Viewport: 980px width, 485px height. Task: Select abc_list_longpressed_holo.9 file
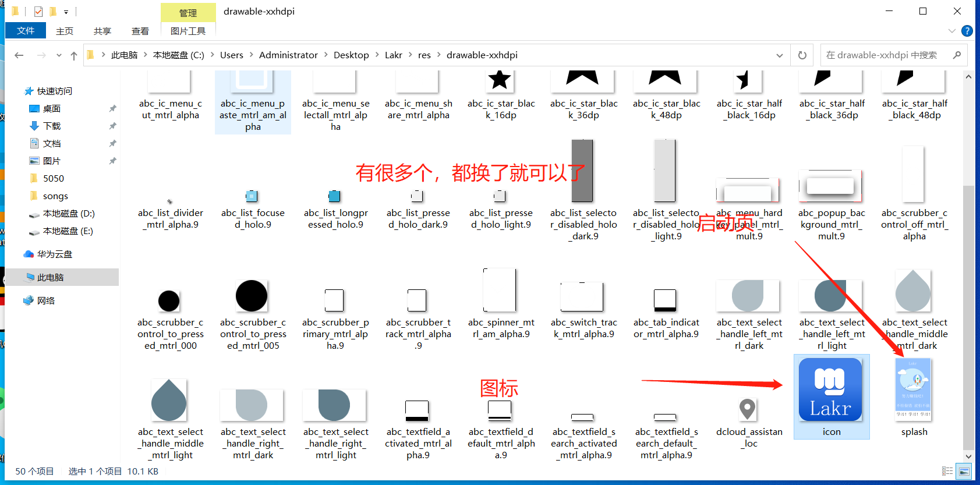(335, 210)
